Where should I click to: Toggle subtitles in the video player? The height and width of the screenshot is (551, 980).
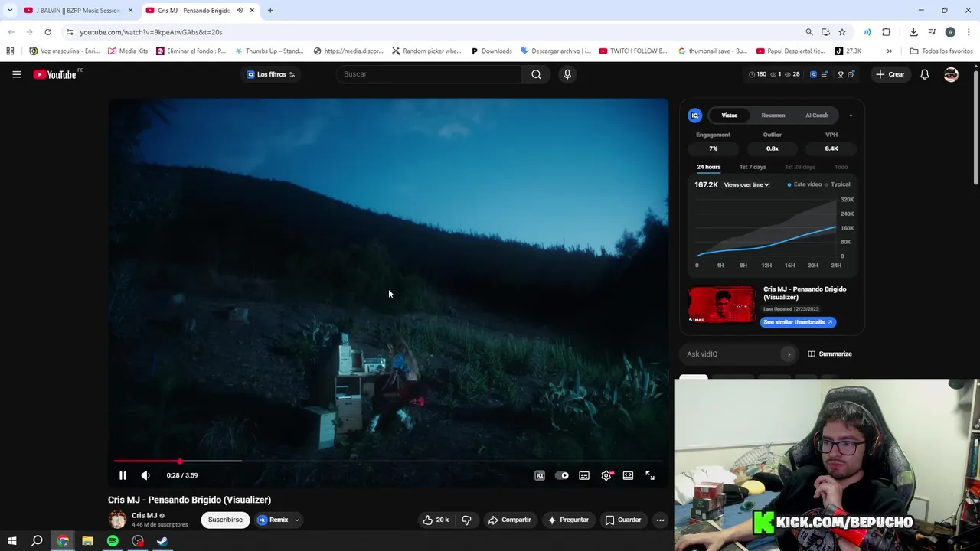(x=584, y=475)
